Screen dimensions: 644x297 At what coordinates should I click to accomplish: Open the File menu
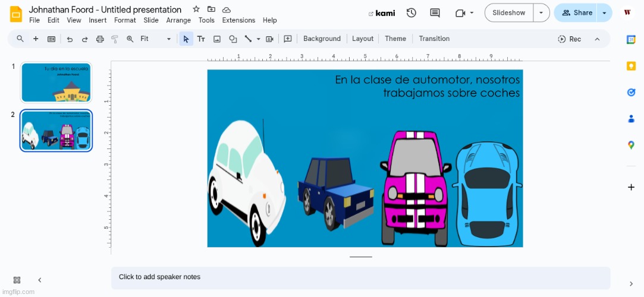pyautogui.click(x=34, y=20)
